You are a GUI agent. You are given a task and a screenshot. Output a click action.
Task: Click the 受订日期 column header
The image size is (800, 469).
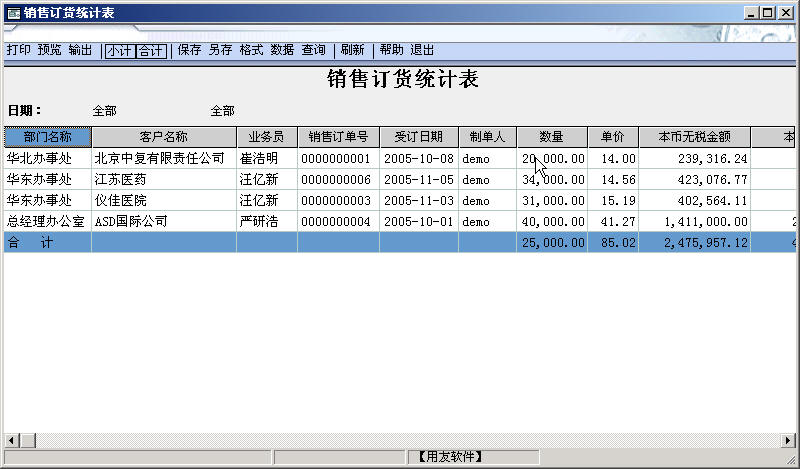pos(419,137)
